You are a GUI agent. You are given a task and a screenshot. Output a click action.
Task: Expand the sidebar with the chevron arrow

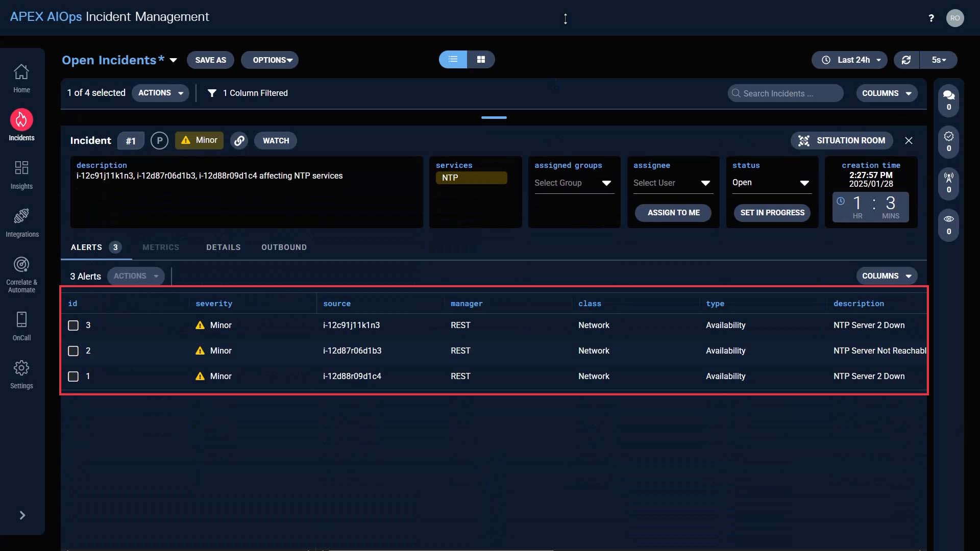22,515
